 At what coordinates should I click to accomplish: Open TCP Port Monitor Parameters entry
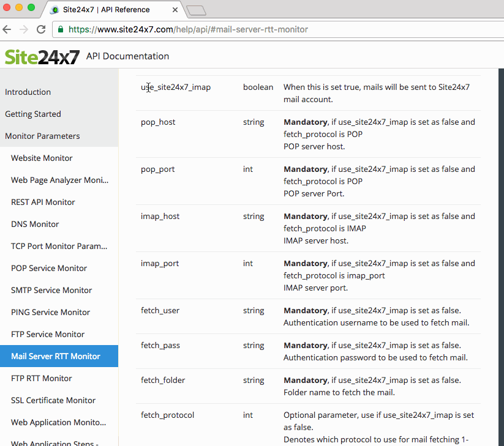(59, 247)
